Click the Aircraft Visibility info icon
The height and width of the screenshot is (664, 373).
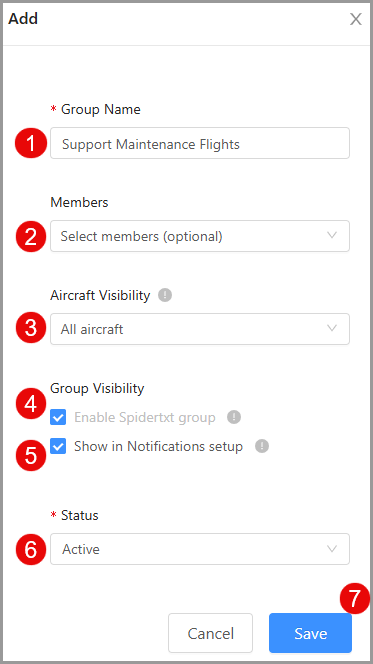[x=165, y=295]
